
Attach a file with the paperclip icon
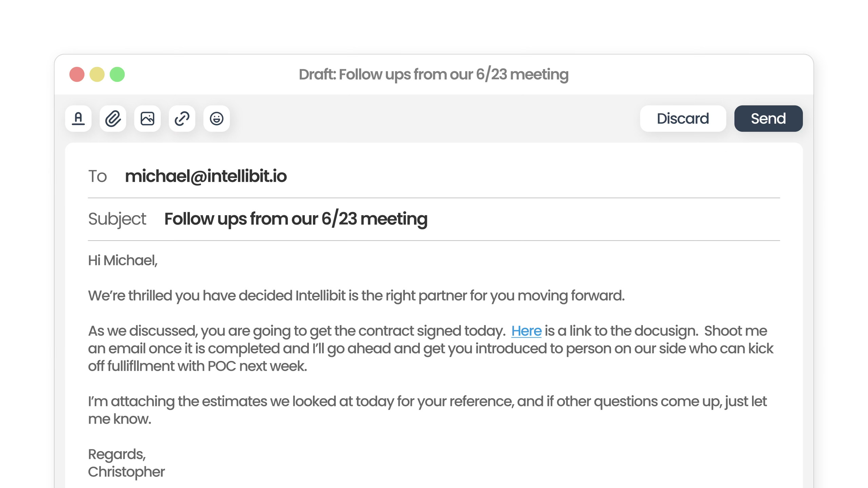tap(113, 119)
